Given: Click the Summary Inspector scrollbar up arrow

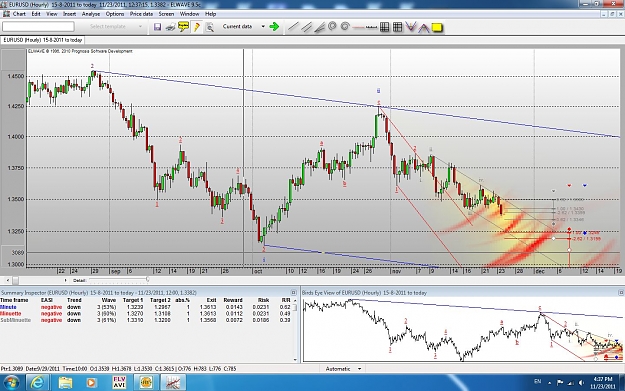Looking at the screenshot, I should pos(295,300).
